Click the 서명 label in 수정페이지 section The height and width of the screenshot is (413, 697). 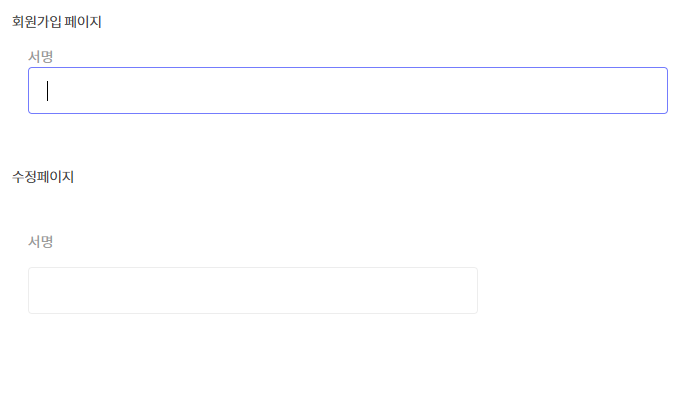tap(40, 241)
